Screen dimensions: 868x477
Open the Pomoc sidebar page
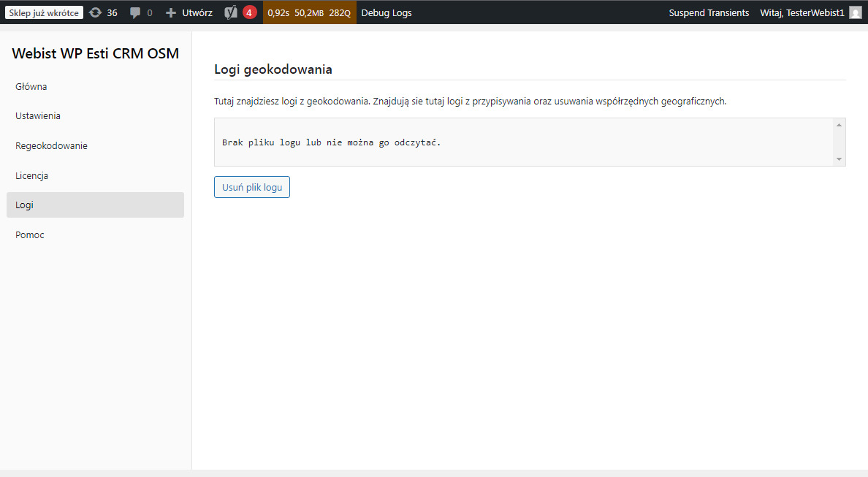(x=30, y=234)
